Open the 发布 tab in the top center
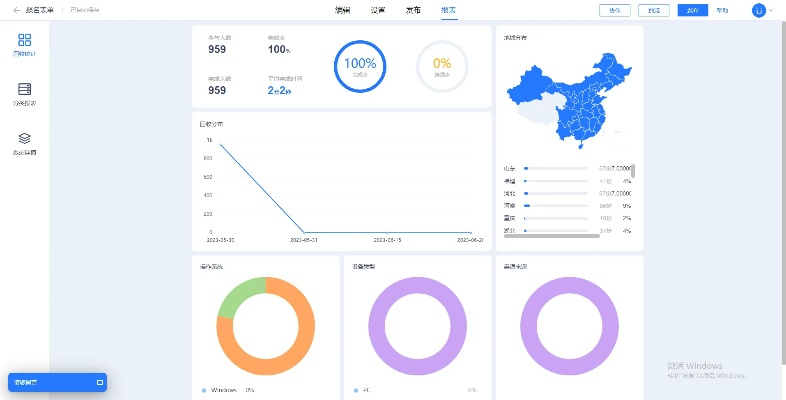This screenshot has height=400, width=786. click(x=413, y=10)
